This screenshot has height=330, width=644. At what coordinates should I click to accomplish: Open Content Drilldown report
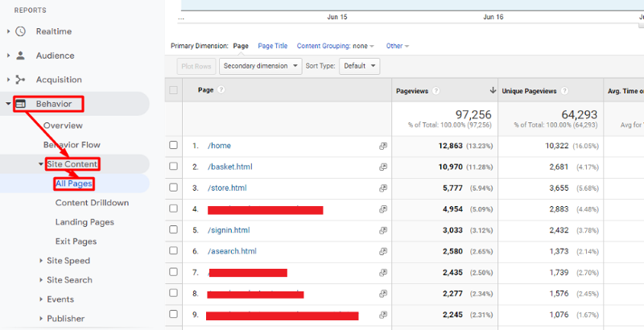[x=92, y=203]
